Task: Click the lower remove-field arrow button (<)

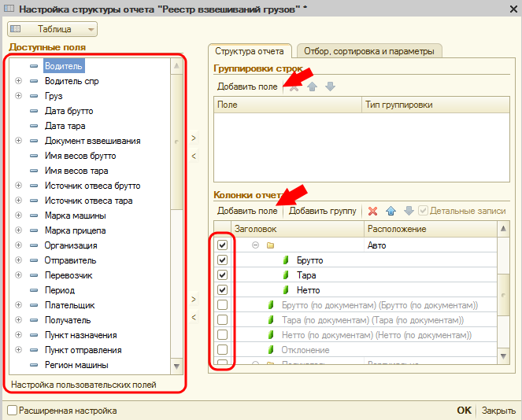Action: pyautogui.click(x=194, y=317)
